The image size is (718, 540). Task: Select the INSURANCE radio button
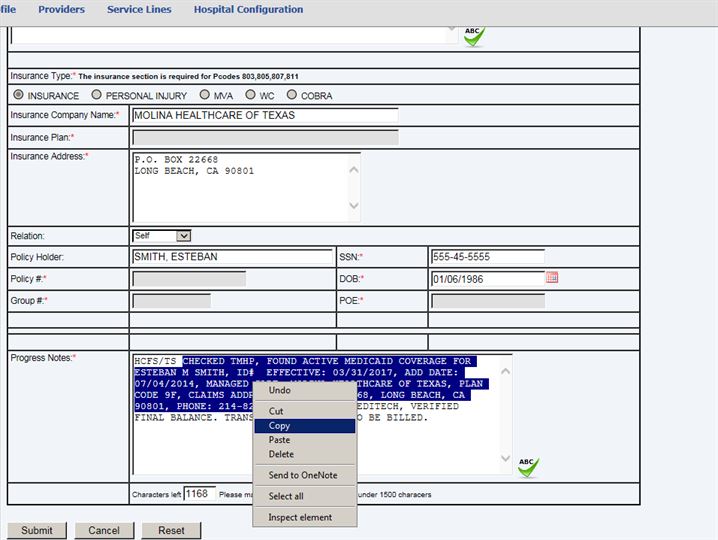(18, 96)
